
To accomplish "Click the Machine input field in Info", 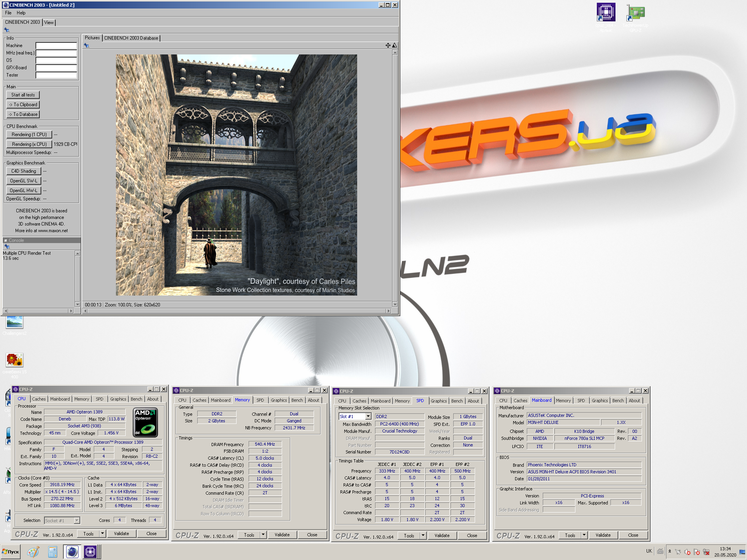I will (56, 45).
